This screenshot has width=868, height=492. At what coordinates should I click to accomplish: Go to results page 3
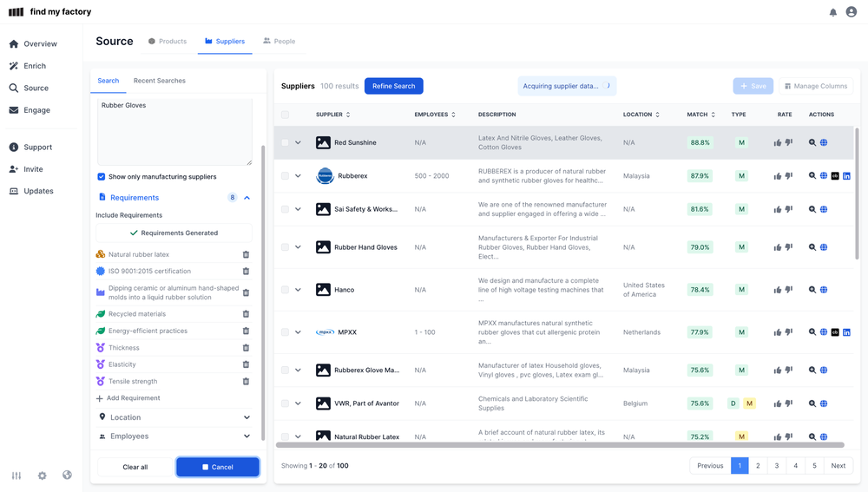click(x=777, y=465)
